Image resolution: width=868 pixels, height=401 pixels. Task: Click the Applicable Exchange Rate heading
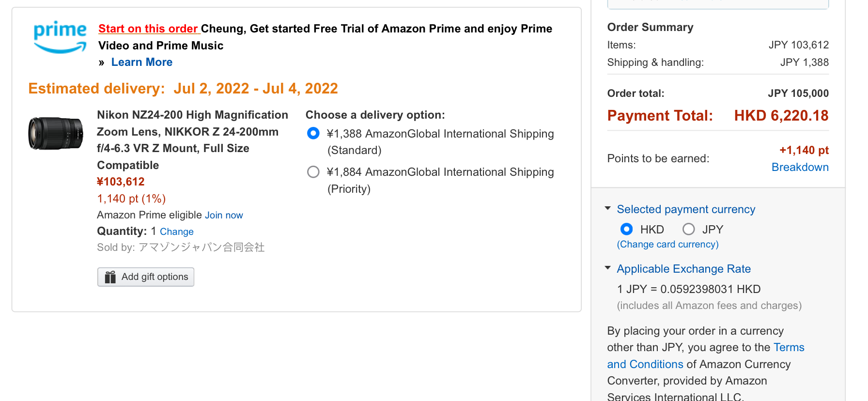(683, 269)
